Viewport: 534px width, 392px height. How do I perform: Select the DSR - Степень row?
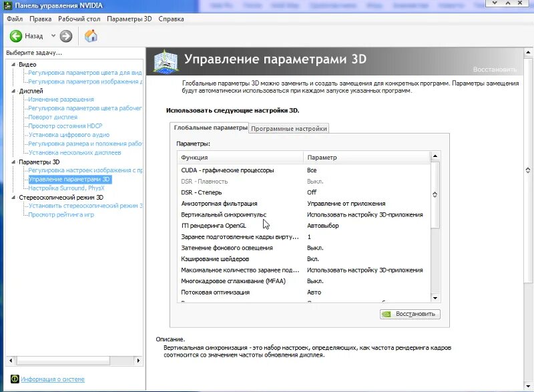point(304,192)
